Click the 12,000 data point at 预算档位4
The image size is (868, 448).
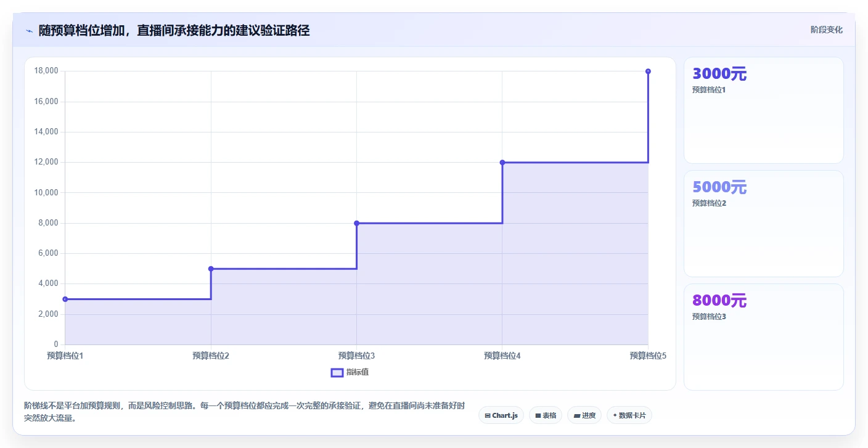point(502,162)
